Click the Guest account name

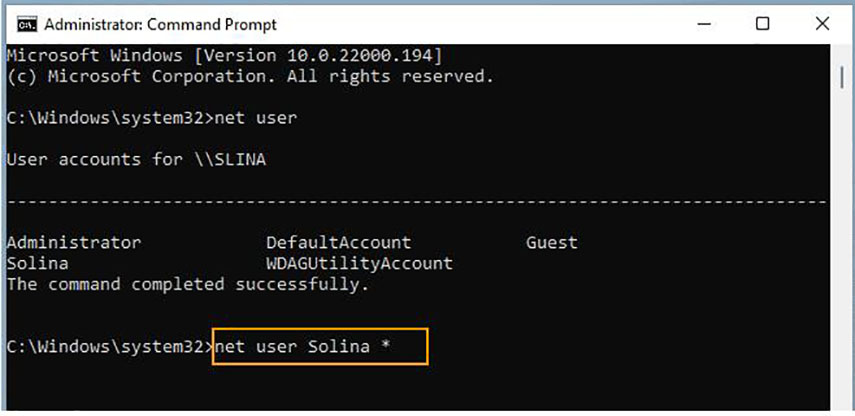551,242
